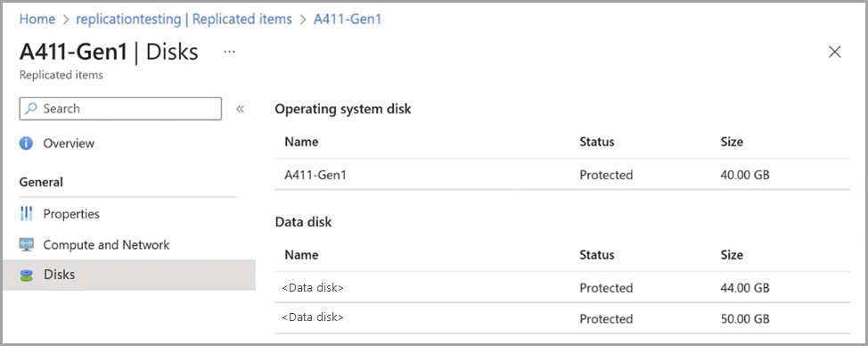Click the Disks stacked-disk icon
Image resolution: width=868 pixels, height=346 pixels.
(26, 276)
